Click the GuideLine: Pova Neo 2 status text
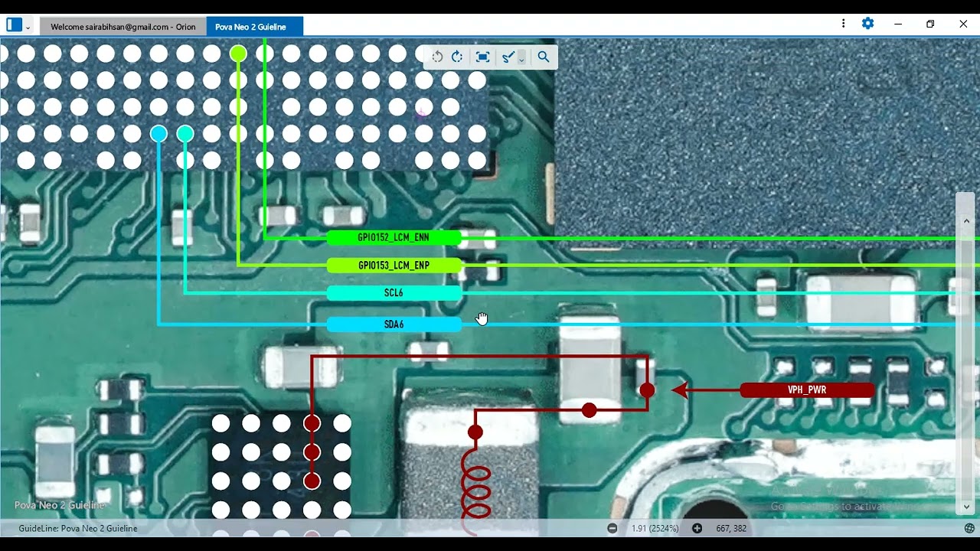The height and width of the screenshot is (551, 980). point(78,528)
